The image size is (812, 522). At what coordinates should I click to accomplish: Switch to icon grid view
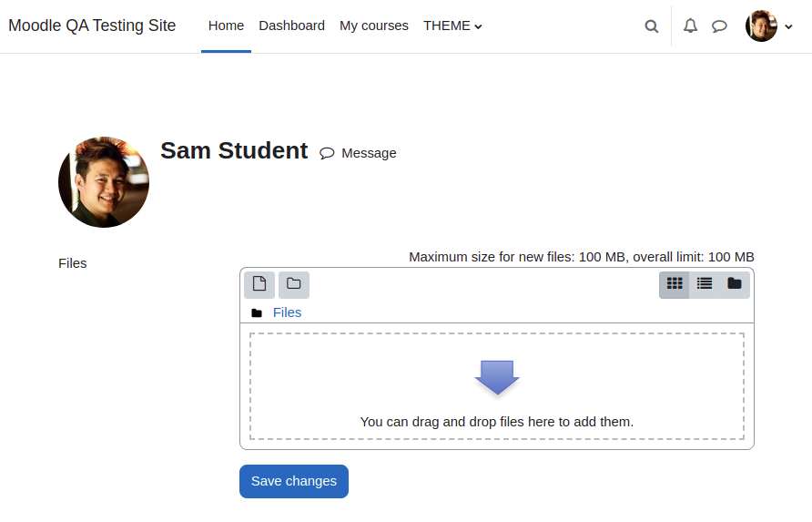[675, 284]
